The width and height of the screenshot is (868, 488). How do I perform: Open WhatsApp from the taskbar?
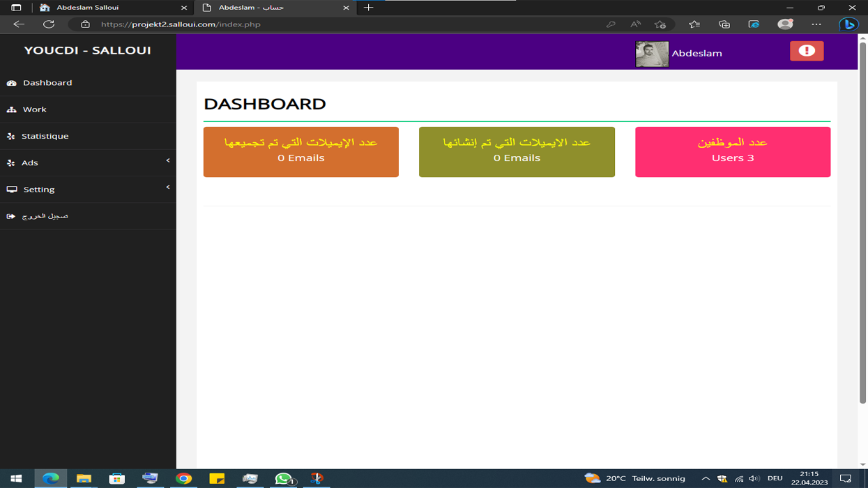coord(284,478)
